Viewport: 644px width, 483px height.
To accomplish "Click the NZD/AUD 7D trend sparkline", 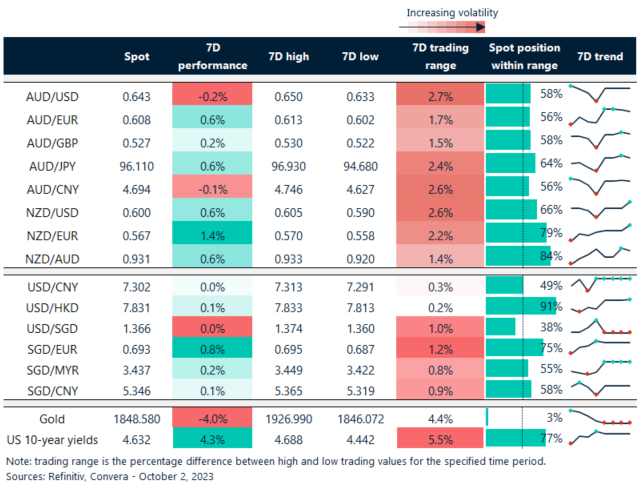I will pyautogui.click(x=600, y=258).
